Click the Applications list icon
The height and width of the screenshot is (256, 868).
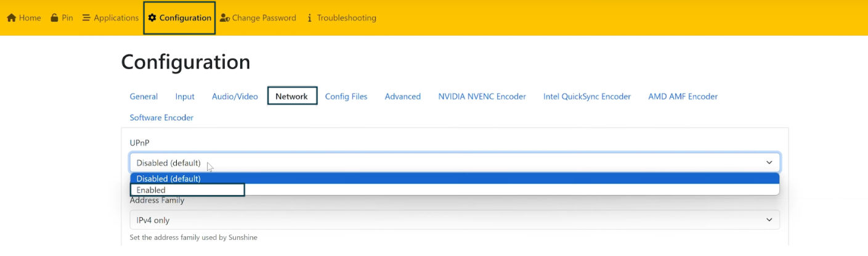[x=86, y=18]
